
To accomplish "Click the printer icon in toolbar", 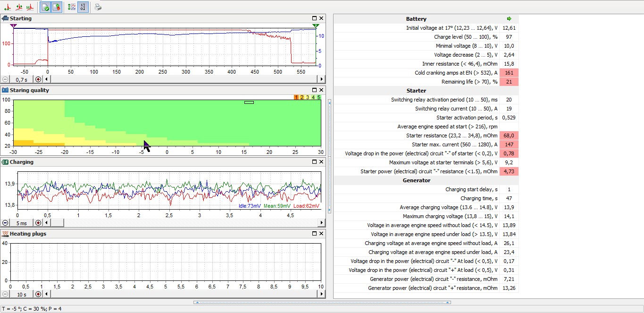I will coord(98,7).
